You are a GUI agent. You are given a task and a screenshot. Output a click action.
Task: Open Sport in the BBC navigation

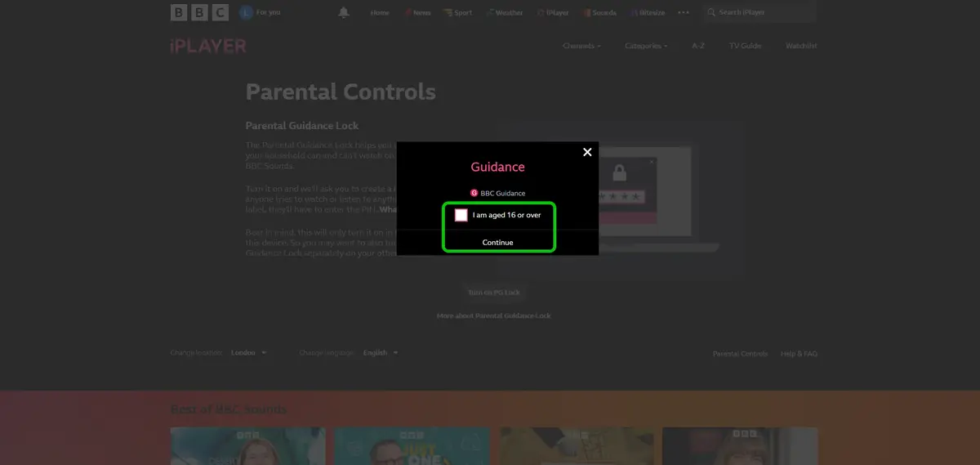click(x=458, y=13)
